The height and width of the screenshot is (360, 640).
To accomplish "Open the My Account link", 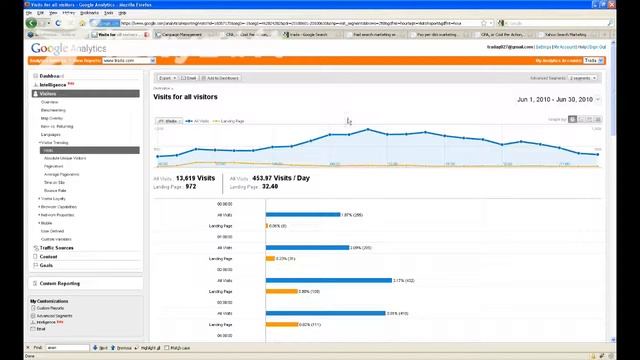I will pyautogui.click(x=564, y=47).
